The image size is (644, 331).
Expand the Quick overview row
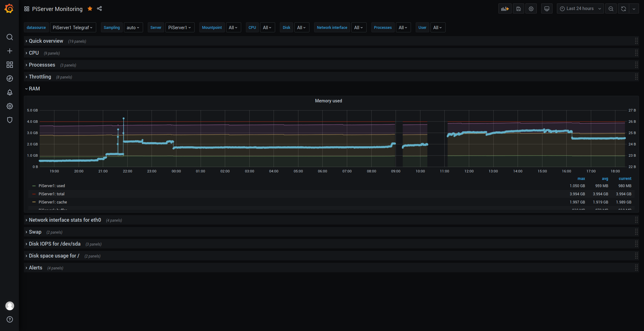pos(46,41)
